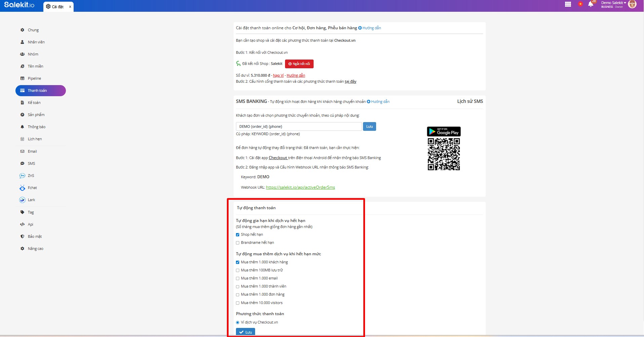Click the Google Play badge

444,132
